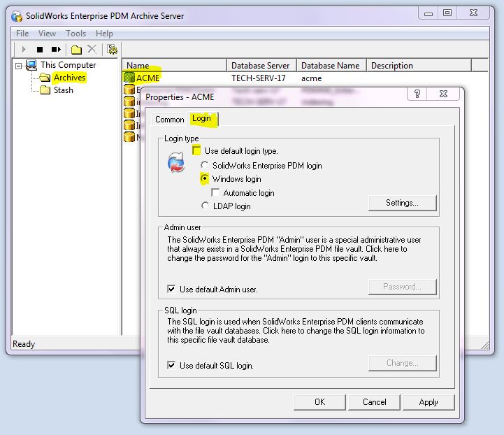Switch to the Common tab
504x435 pixels.
pyautogui.click(x=170, y=120)
